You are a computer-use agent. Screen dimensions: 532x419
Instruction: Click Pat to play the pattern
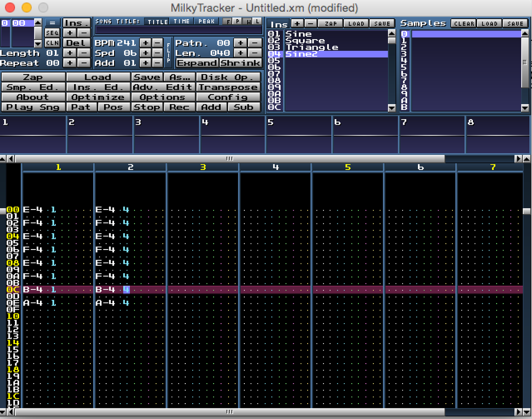(x=81, y=107)
